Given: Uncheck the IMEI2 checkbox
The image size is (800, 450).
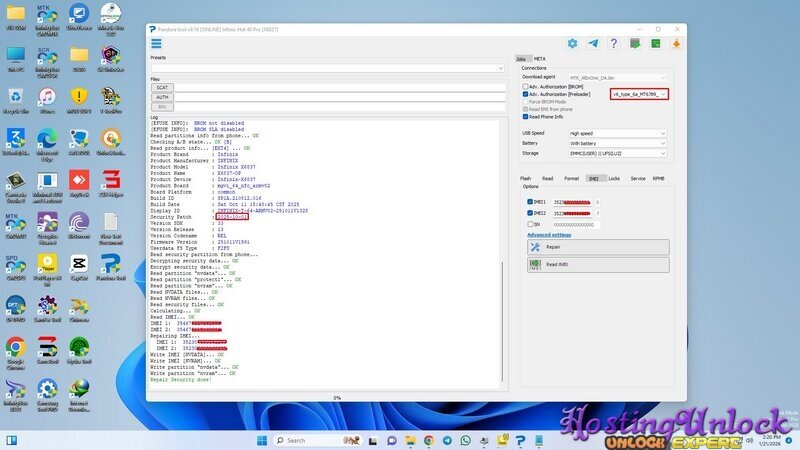Looking at the screenshot, I should (530, 213).
